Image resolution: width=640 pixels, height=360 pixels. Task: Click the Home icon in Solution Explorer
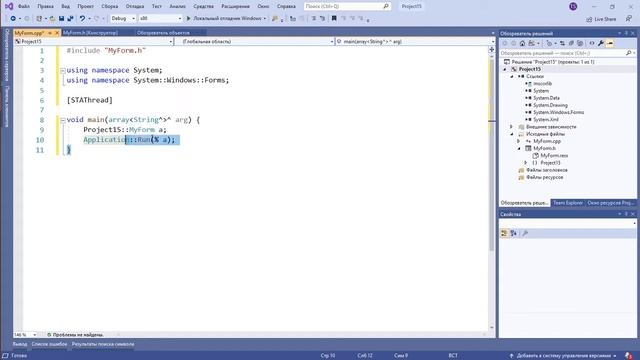(522, 43)
